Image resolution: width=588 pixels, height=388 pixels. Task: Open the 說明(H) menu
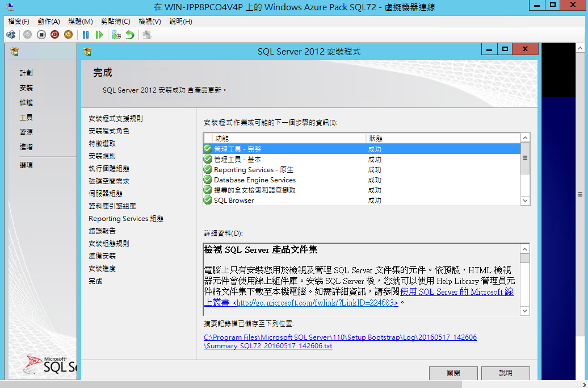[180, 22]
